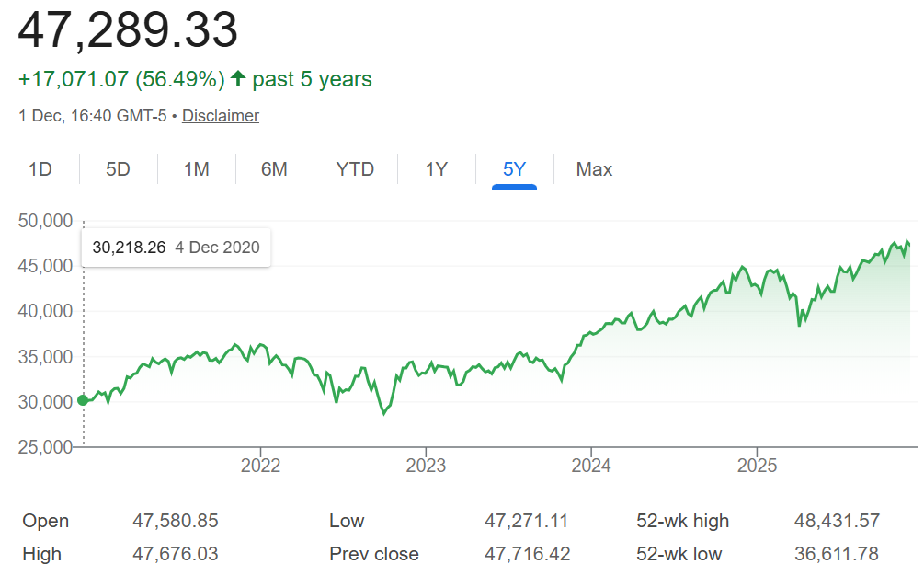The width and height of the screenshot is (924, 576).
Task: Select the 5D chart range
Action: pyautogui.click(x=118, y=169)
